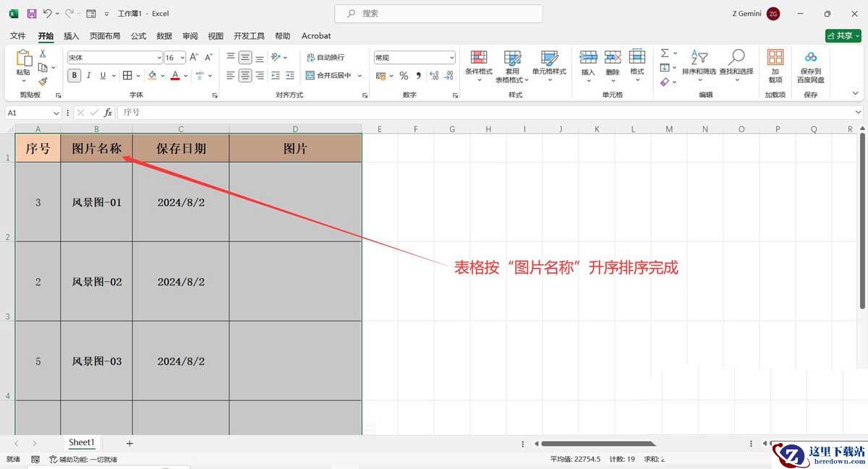The image size is (868, 469).
Task: Click the Decrease Indent icon
Action: click(276, 75)
